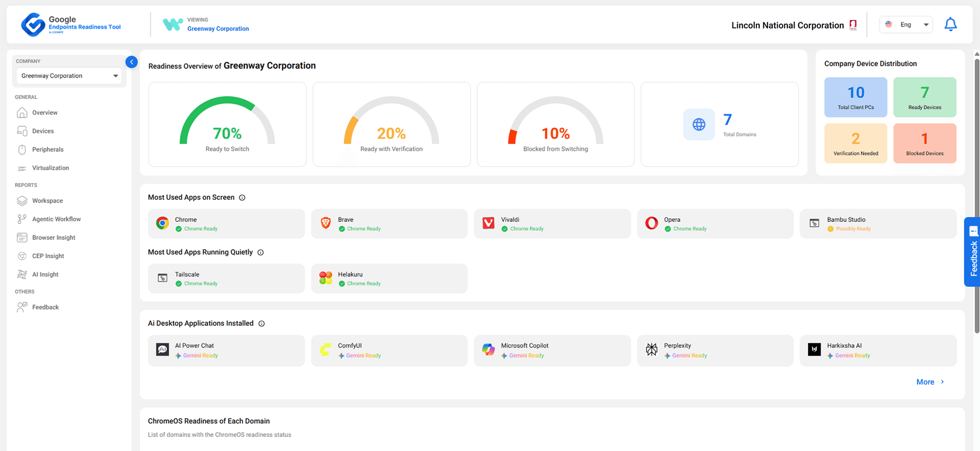Click the Lincoln National Corporation logo icon
The height and width of the screenshot is (451, 980).
[853, 25]
